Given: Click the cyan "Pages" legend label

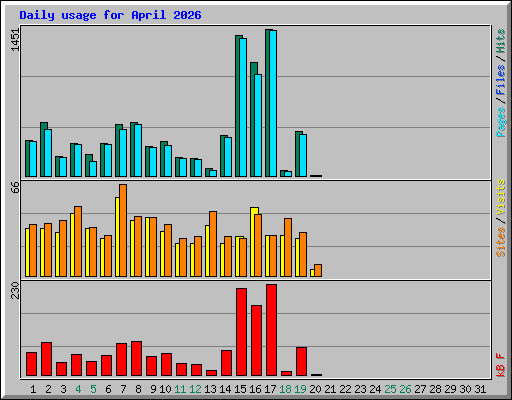Looking at the screenshot, I should pyautogui.click(x=501, y=122).
